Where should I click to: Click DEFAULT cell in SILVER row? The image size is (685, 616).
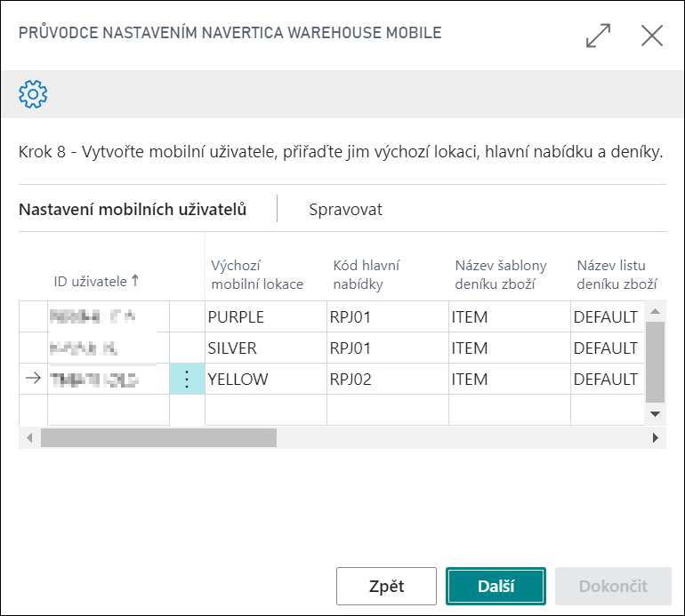click(608, 348)
